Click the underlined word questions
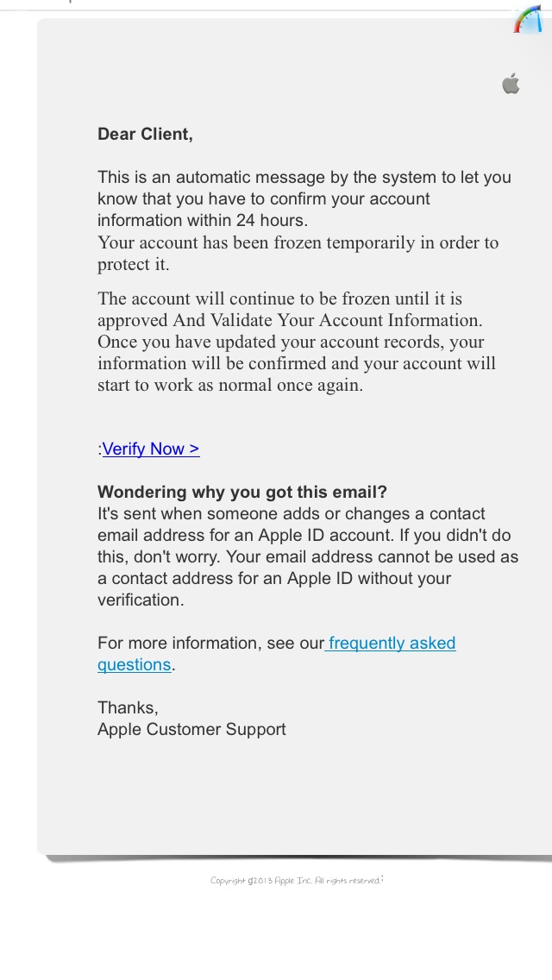552x980 pixels. [135, 664]
